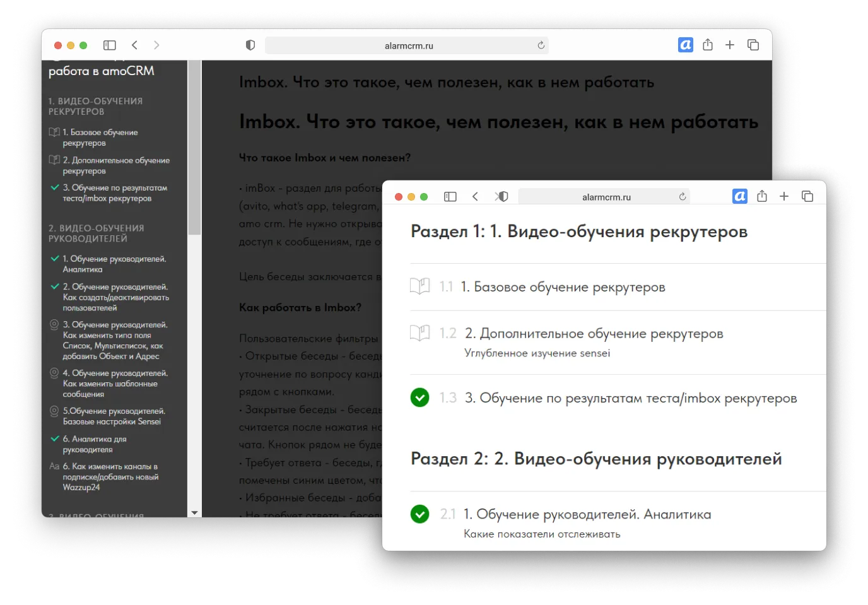Click the webinar icon next to "5.Обучение руководителей. Базовые настройки Sensei"
The width and height of the screenshot is (868, 605).
53,411
